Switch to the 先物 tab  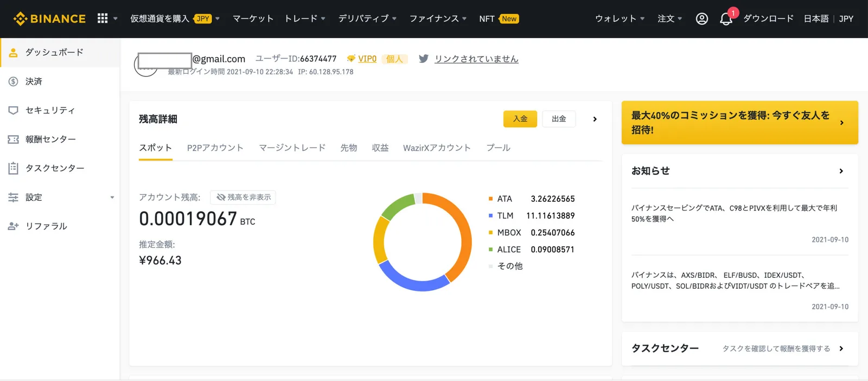(349, 148)
